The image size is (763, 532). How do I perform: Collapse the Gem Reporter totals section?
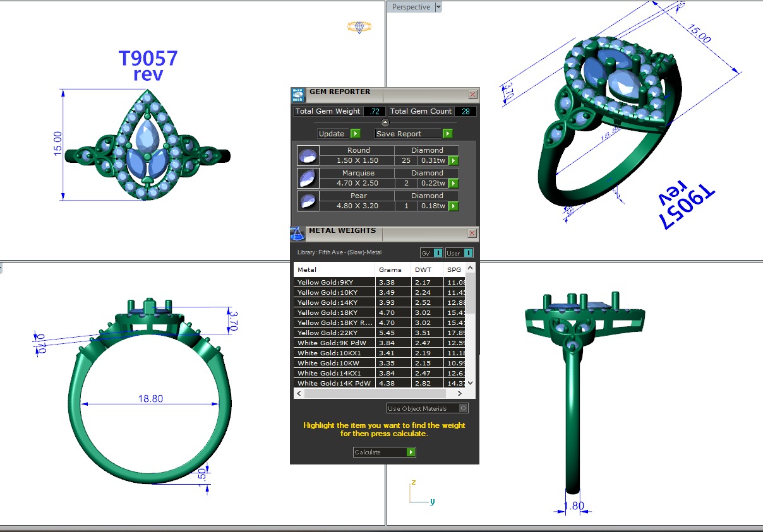[385, 122]
